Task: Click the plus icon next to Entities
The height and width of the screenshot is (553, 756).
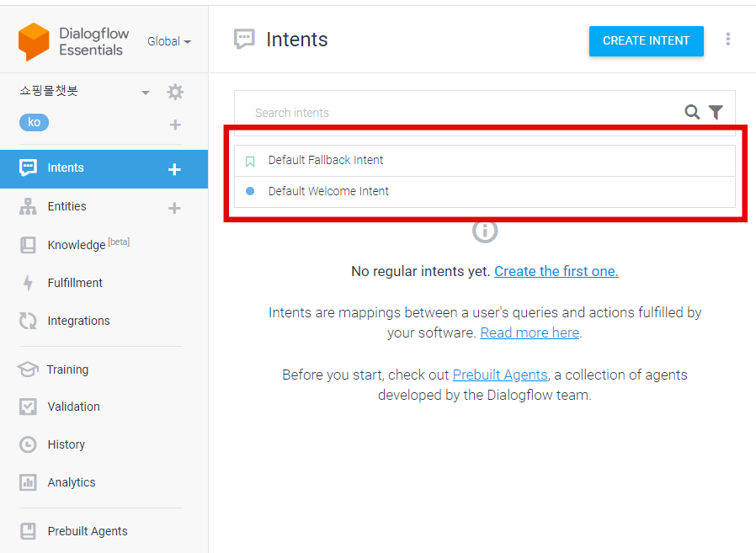Action: (174, 206)
